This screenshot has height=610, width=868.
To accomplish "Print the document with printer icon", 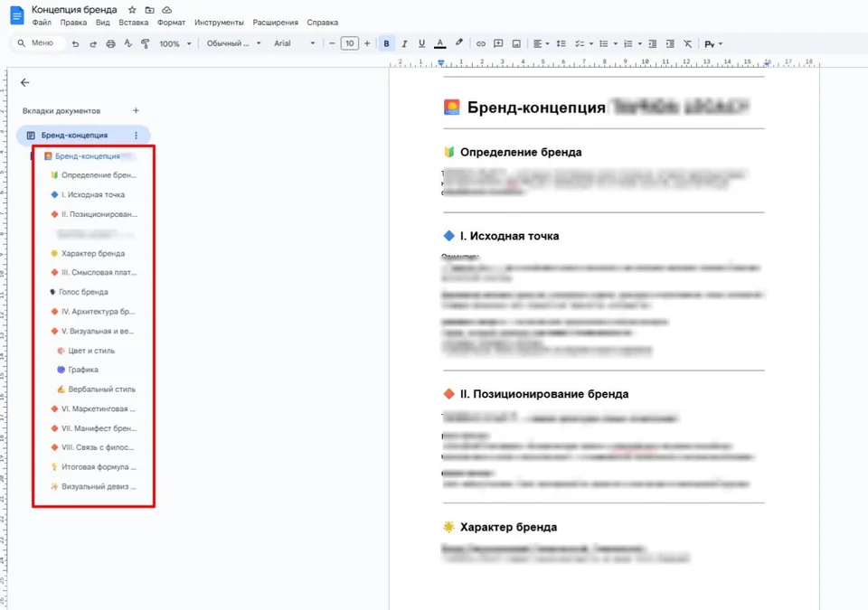I will [110, 43].
